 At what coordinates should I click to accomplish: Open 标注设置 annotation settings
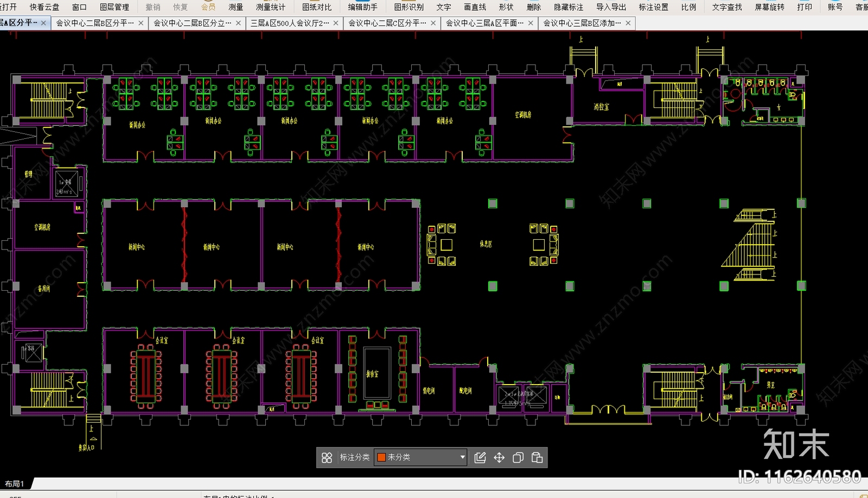pyautogui.click(x=654, y=7)
